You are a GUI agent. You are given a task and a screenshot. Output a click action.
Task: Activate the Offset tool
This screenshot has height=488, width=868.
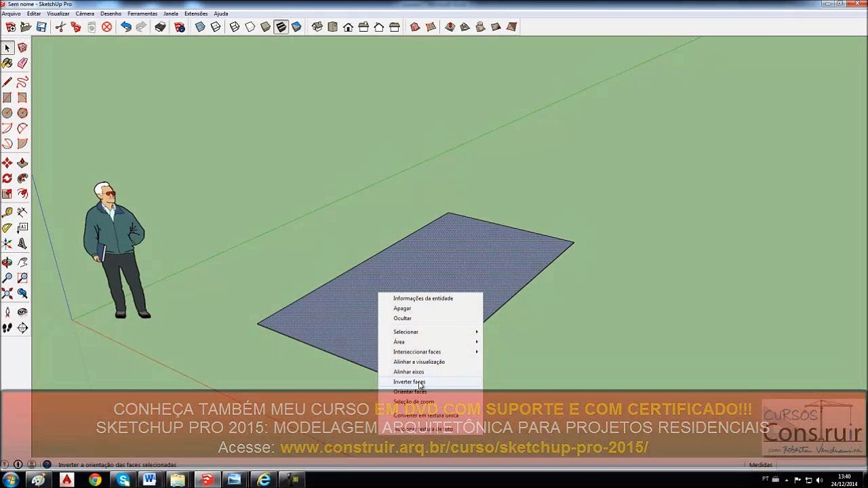click(x=22, y=194)
